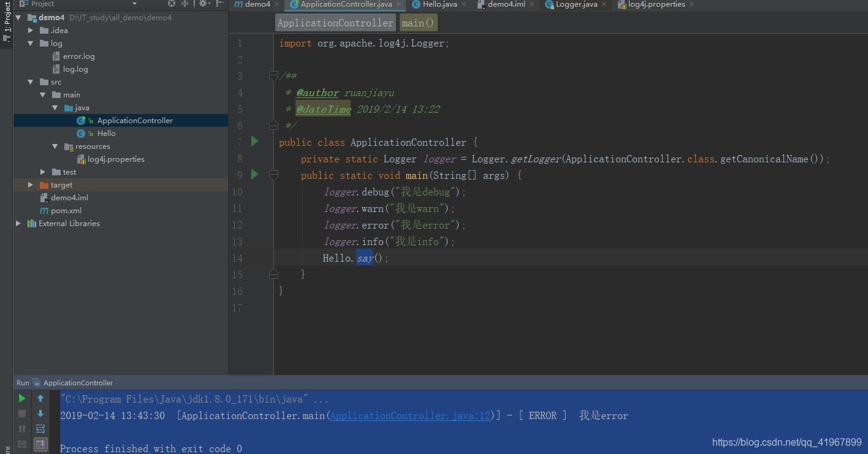
Task: Collapse the main folder
Action: pyautogui.click(x=43, y=95)
